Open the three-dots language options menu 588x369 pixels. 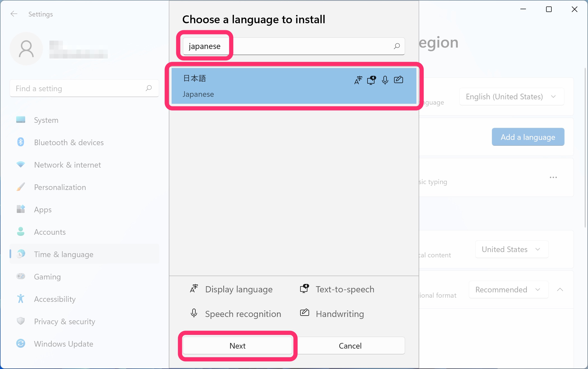pyautogui.click(x=553, y=177)
